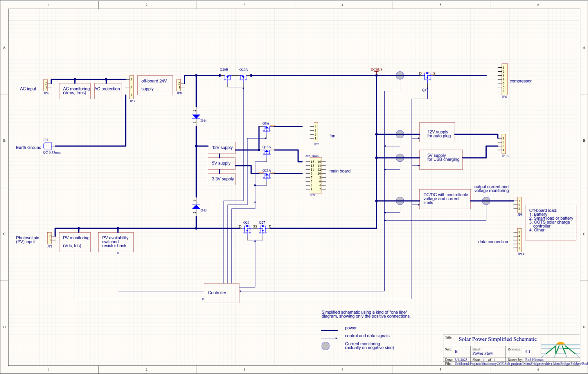This screenshot has width=588, height=374.
Task: Click the "Simplified schematic" note text
Action: pyautogui.click(x=366, y=314)
